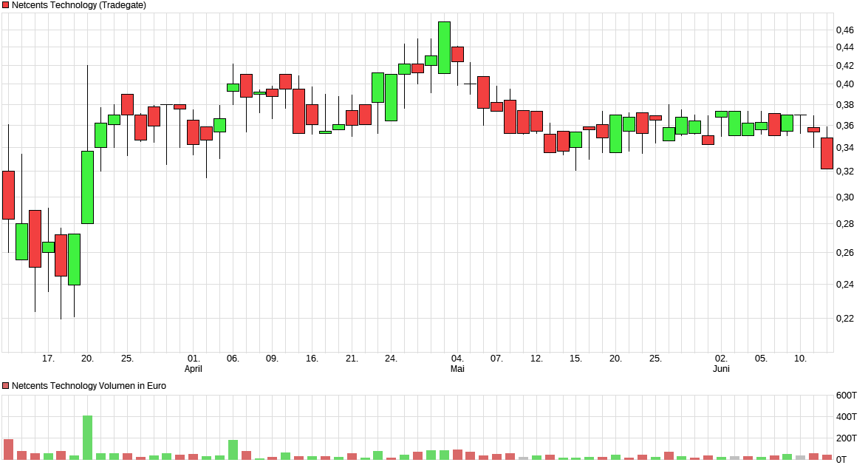The width and height of the screenshot is (868, 468).
Task: Click the last red candle at the chart's right end
Action: pyautogui.click(x=827, y=154)
